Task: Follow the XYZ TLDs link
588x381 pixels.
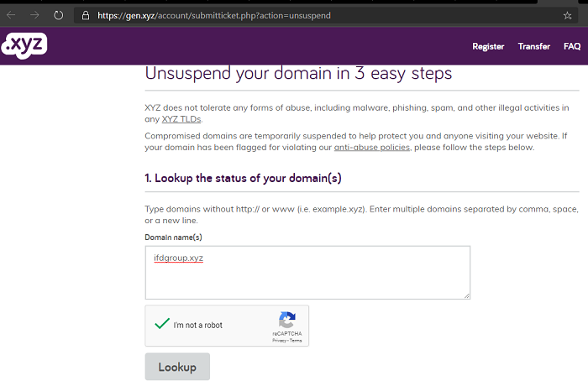Action: 181,119
